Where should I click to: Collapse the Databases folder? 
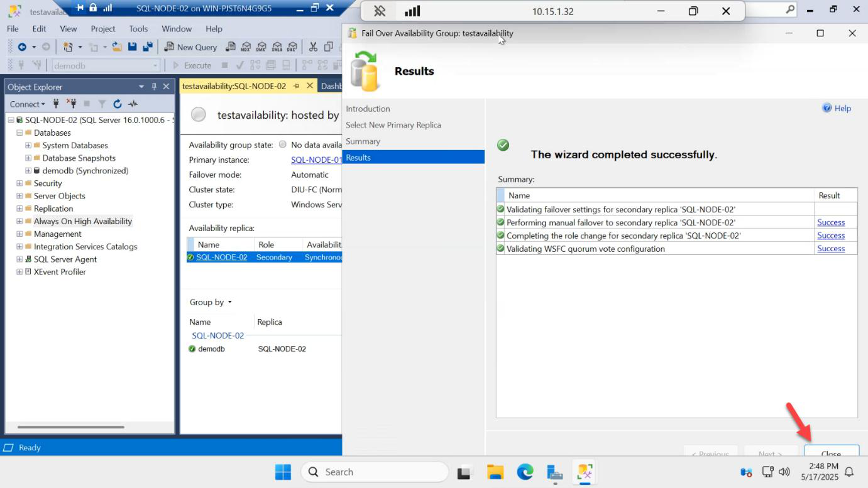point(19,133)
